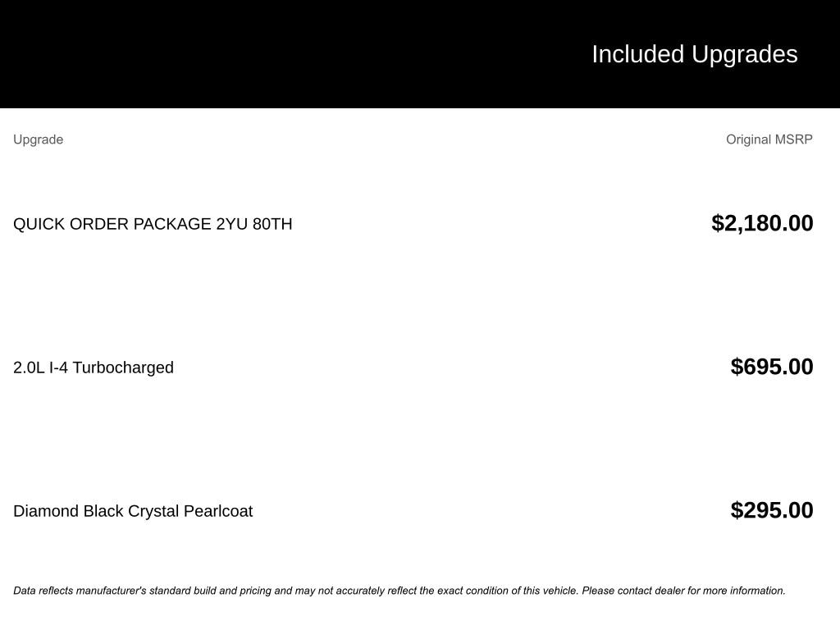Click the Original MSRP column header
Image resolution: width=840 pixels, height=630 pixels.
click(x=769, y=139)
